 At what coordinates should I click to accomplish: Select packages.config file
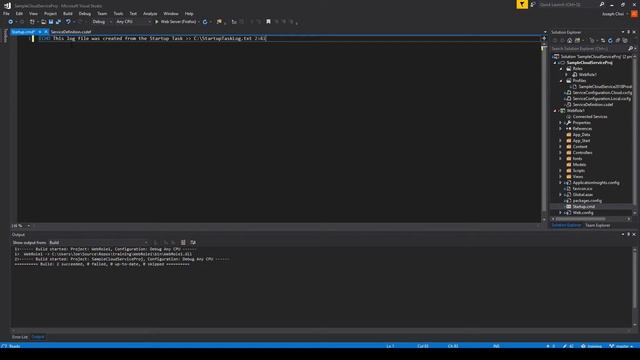coord(587,200)
